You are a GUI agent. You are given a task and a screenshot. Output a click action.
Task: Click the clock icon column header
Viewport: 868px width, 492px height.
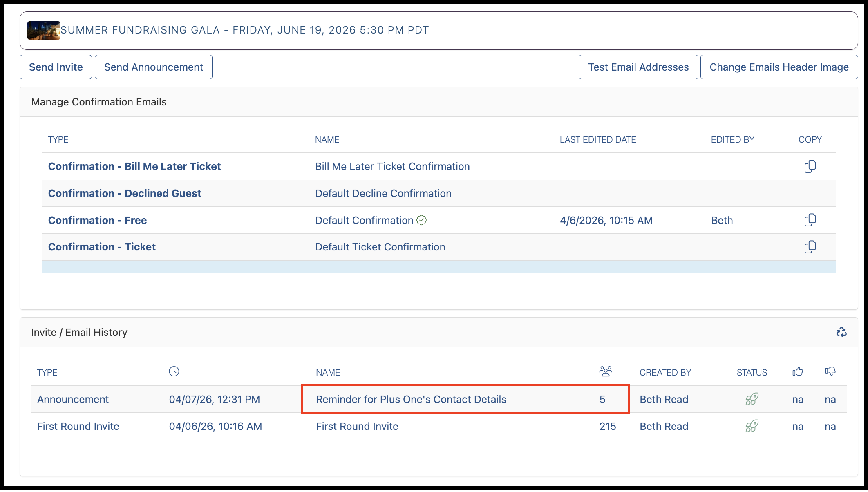174,371
